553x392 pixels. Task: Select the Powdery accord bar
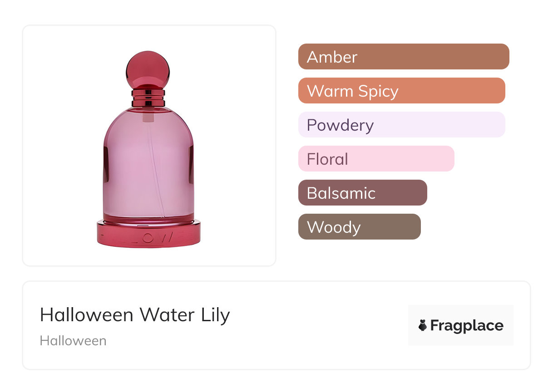coord(401,125)
